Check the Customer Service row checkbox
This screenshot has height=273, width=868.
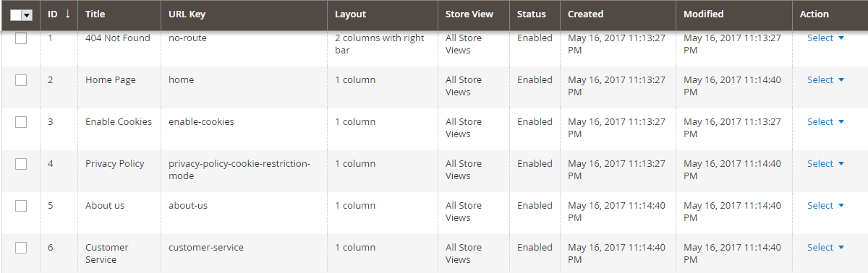pyautogui.click(x=21, y=248)
